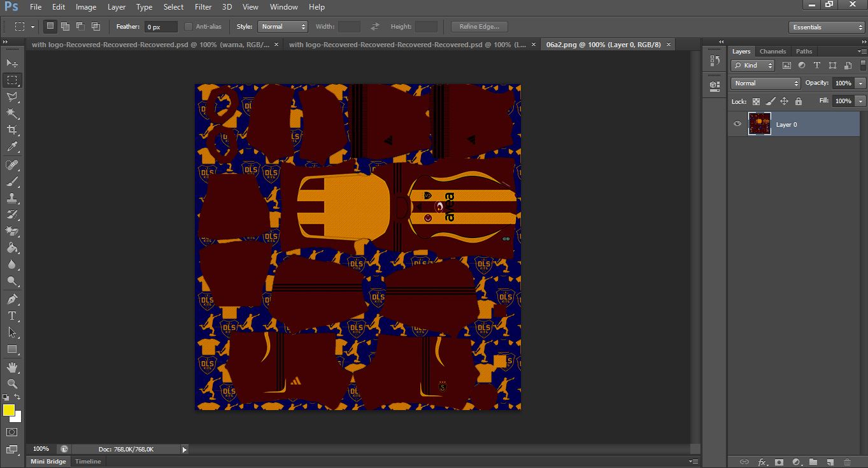Viewport: 868px width, 468px height.
Task: Click the background white color swatch
Action: coord(17,418)
